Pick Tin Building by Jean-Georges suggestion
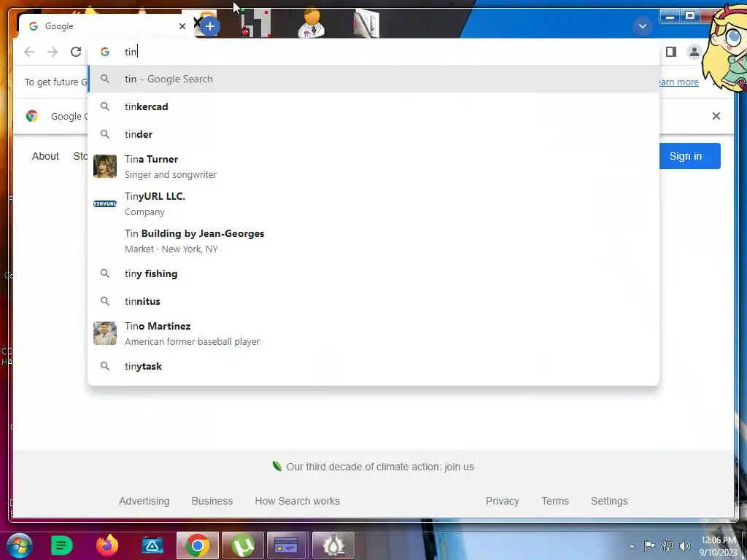 (373, 241)
